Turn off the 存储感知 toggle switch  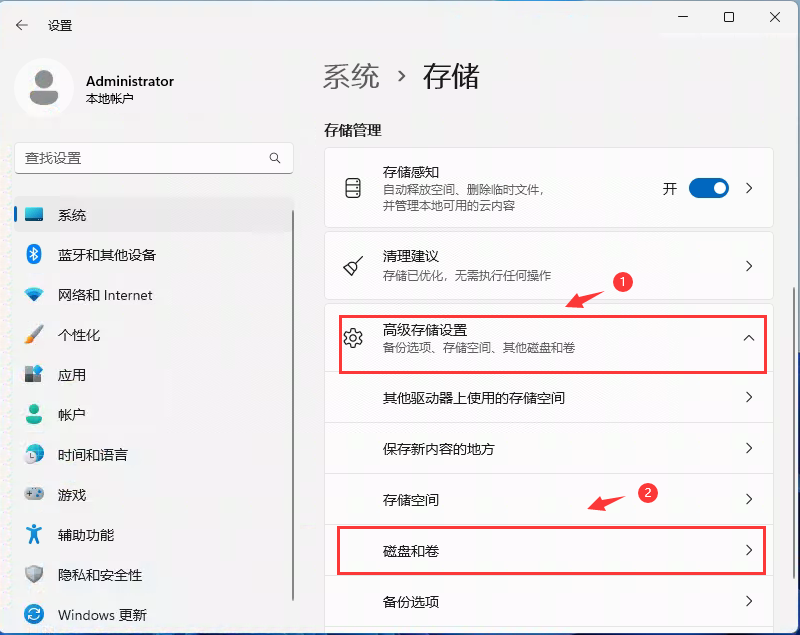pyautogui.click(x=708, y=188)
